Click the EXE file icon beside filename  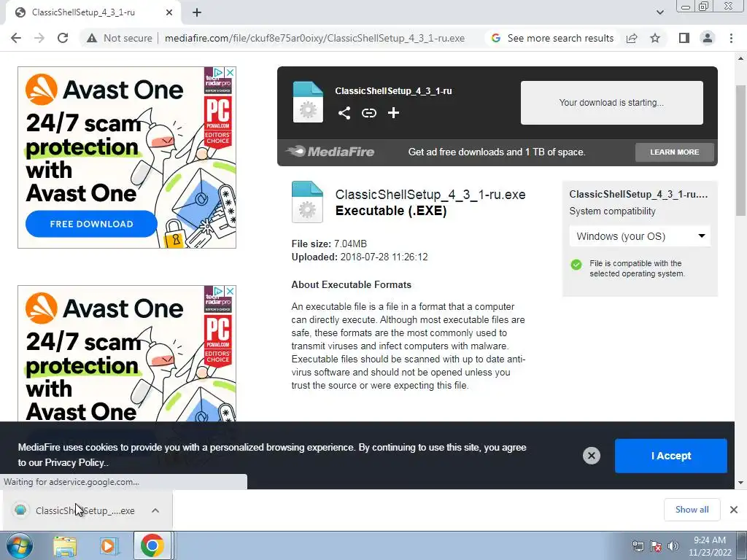coord(307,202)
